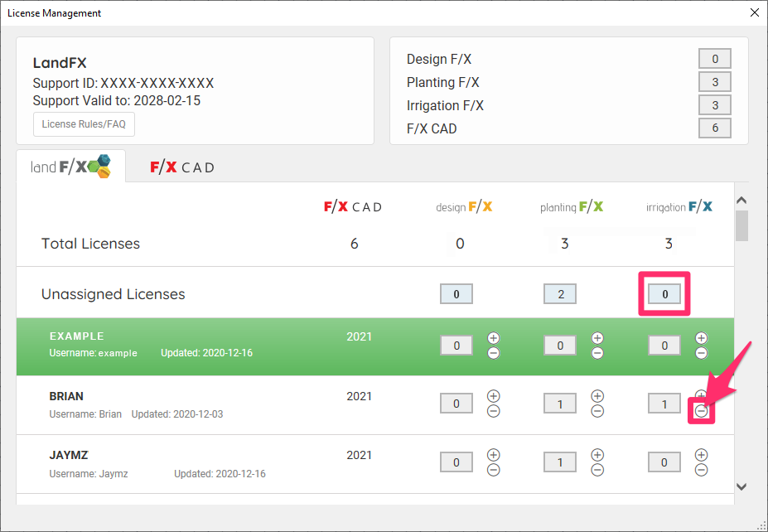Decrease irrigation F/X licenses for BRIAN
This screenshot has width=768, height=532.
click(x=701, y=411)
